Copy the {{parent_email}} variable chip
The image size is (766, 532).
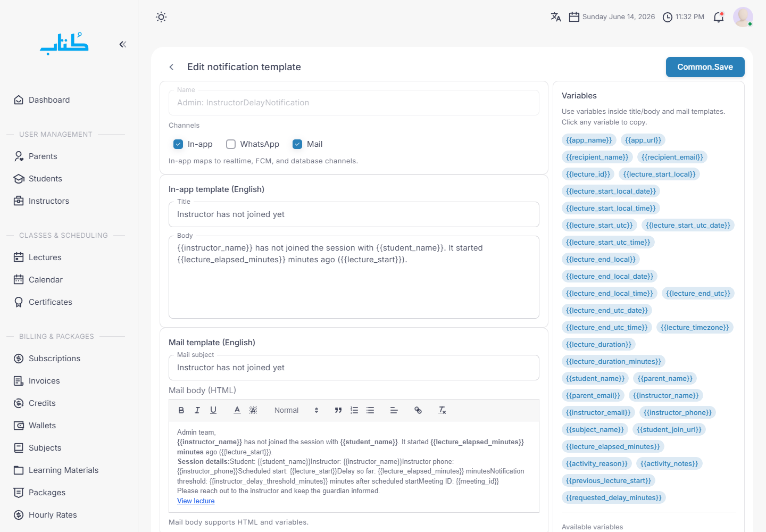click(x=593, y=396)
